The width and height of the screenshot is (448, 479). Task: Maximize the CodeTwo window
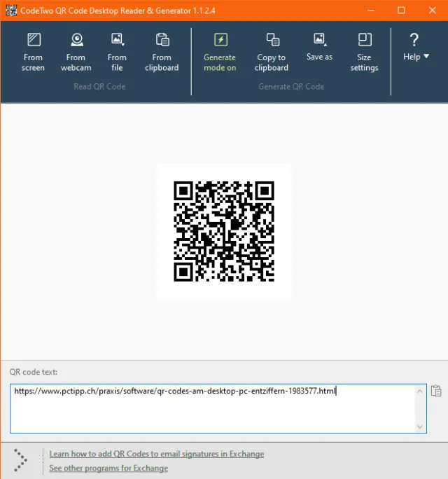[x=401, y=11]
